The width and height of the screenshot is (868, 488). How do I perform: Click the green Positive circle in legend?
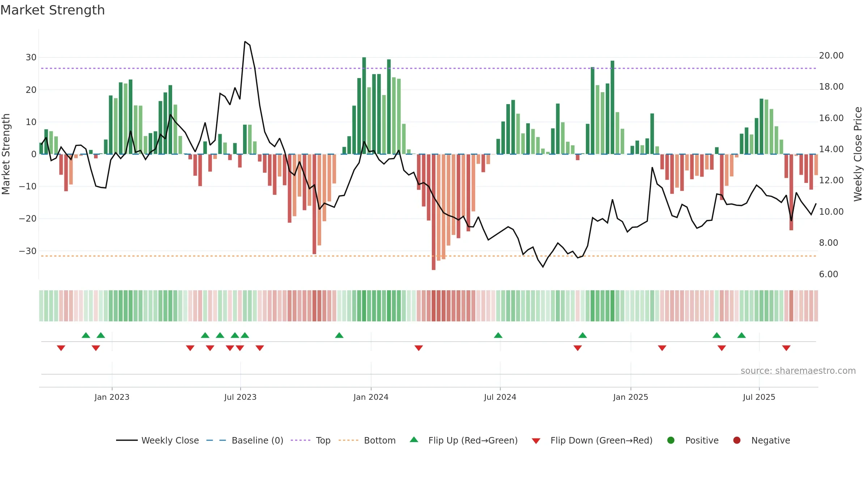671,440
